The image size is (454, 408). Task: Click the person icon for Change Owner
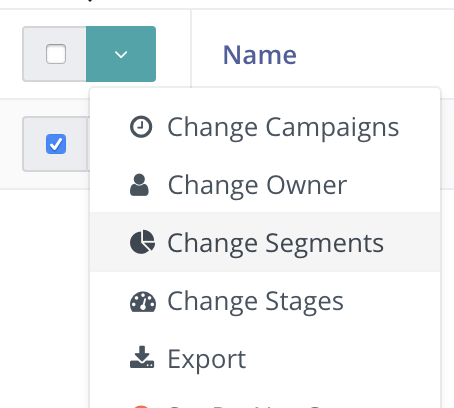(139, 185)
